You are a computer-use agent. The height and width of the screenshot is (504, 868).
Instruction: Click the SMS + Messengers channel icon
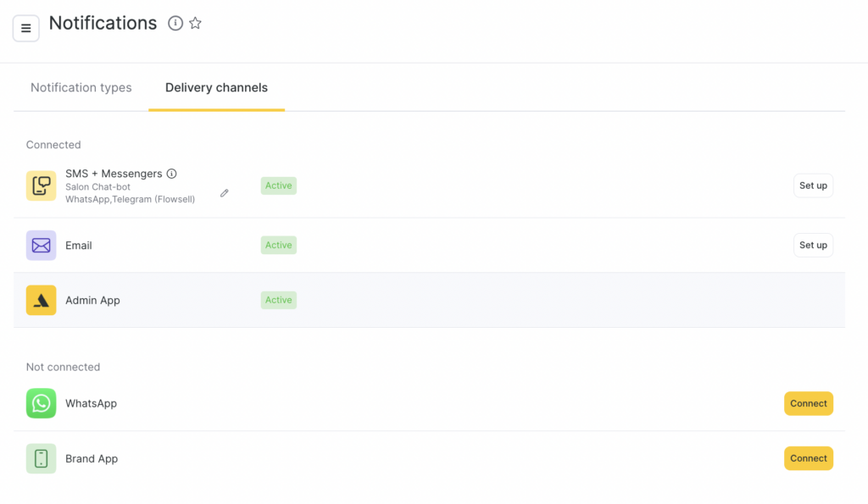pyautogui.click(x=41, y=186)
